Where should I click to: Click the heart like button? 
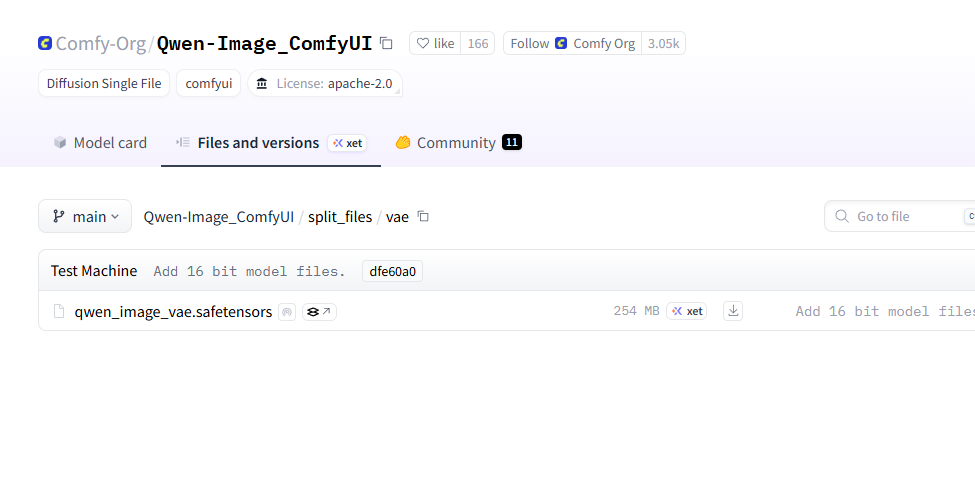(435, 43)
